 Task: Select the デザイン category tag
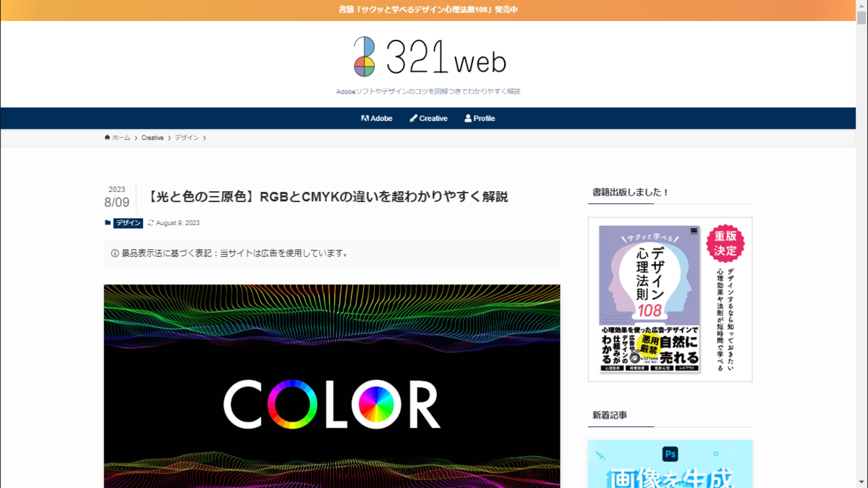[129, 223]
